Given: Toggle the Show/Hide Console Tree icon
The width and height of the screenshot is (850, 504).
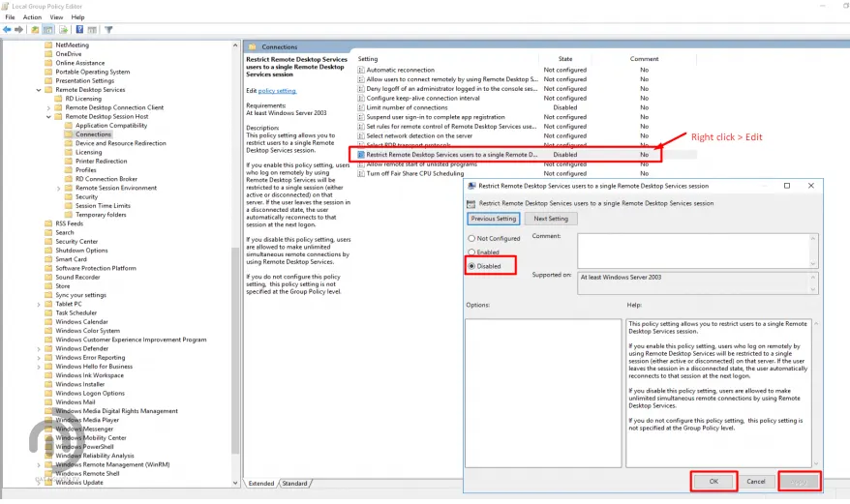Looking at the screenshot, I should (x=47, y=29).
